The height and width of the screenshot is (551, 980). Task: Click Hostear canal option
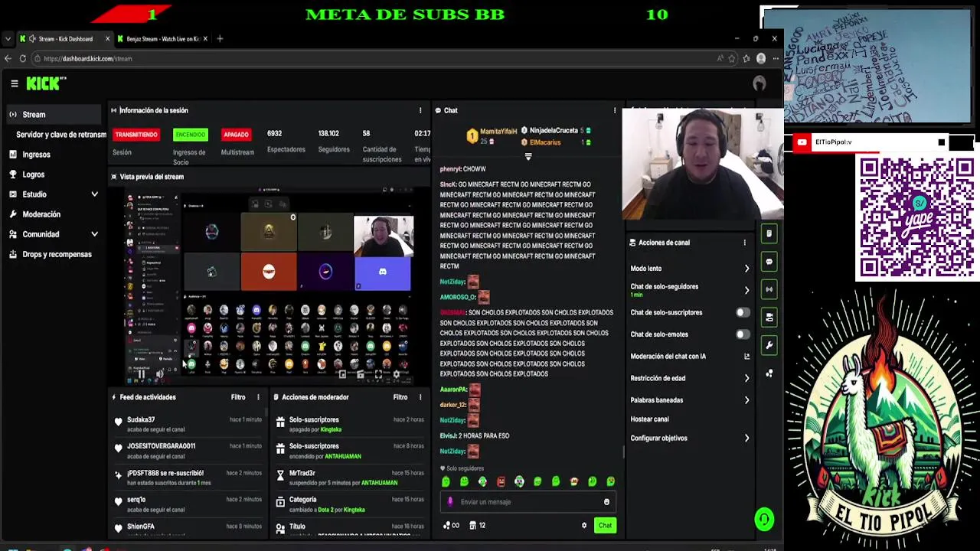click(649, 419)
